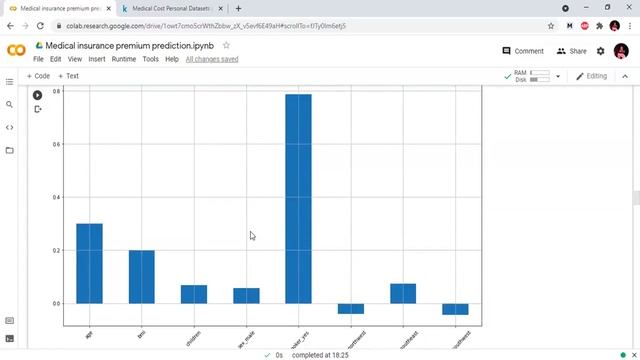Open the Help menu
640x360 pixels.
(x=172, y=59)
